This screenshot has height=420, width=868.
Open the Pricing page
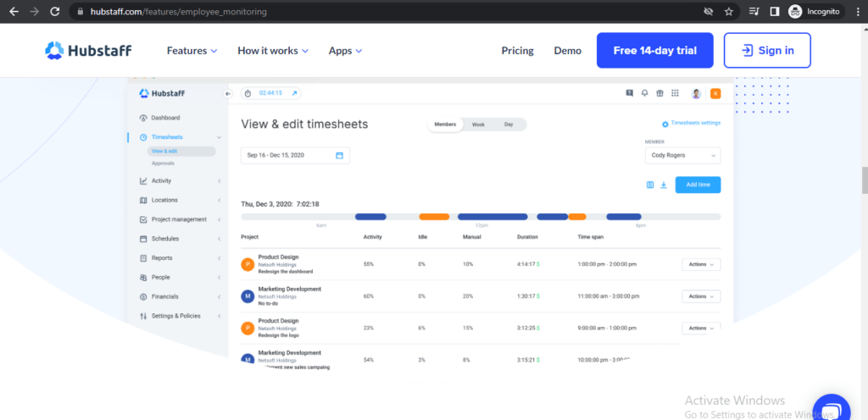518,51
